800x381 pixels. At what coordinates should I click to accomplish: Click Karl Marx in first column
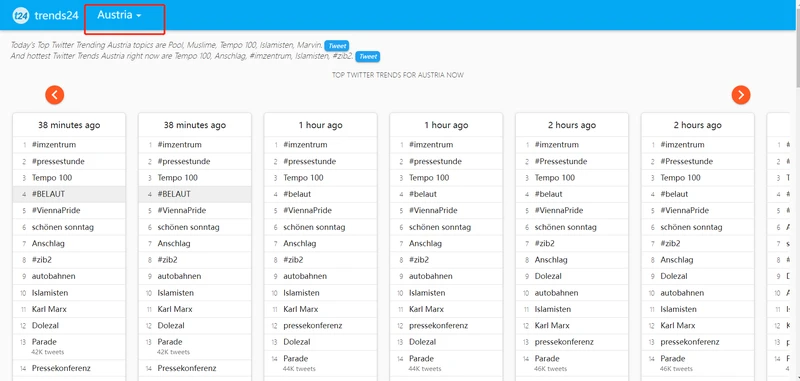(x=49, y=309)
